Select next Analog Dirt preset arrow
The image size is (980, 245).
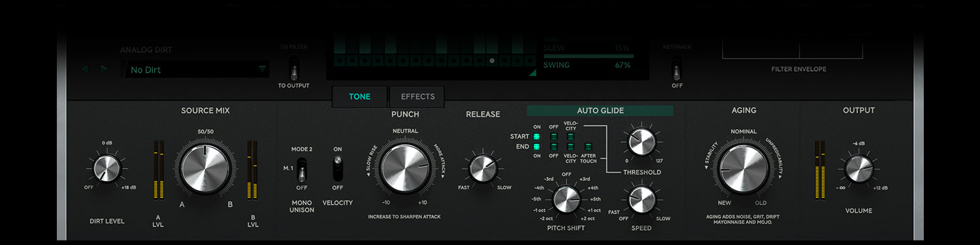click(x=103, y=69)
